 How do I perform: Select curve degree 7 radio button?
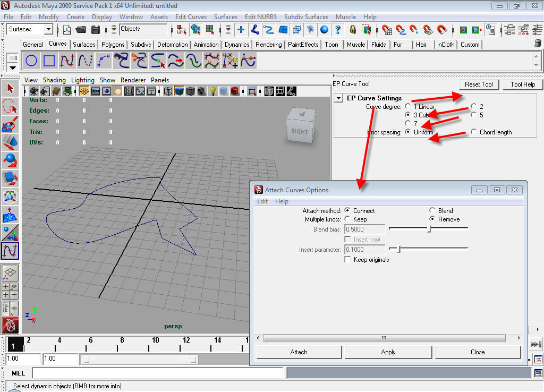coord(408,123)
